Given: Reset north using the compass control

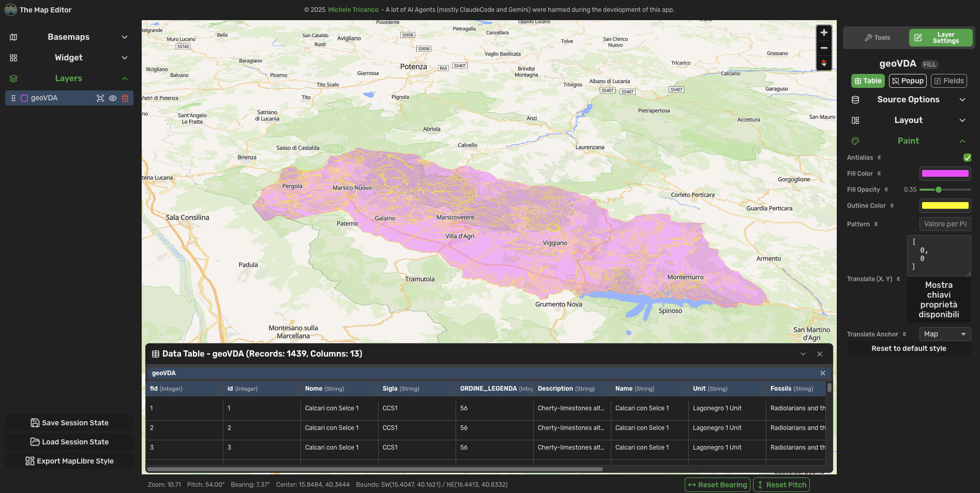Looking at the screenshot, I should click(x=824, y=63).
